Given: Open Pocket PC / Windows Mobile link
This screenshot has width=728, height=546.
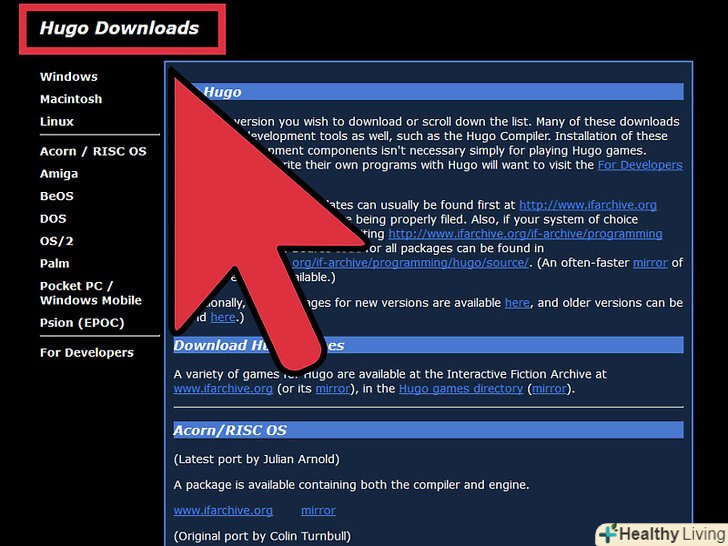Looking at the screenshot, I should [91, 293].
